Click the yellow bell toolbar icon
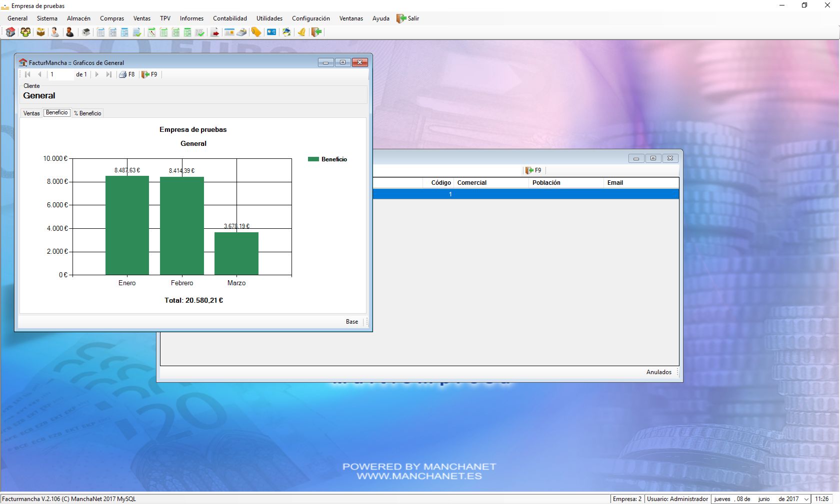The height and width of the screenshot is (504, 840). click(301, 32)
